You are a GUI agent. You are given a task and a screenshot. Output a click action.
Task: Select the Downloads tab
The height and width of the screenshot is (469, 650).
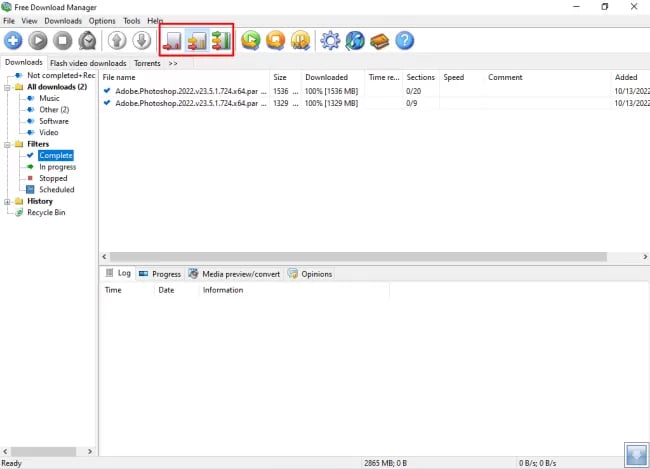point(24,63)
